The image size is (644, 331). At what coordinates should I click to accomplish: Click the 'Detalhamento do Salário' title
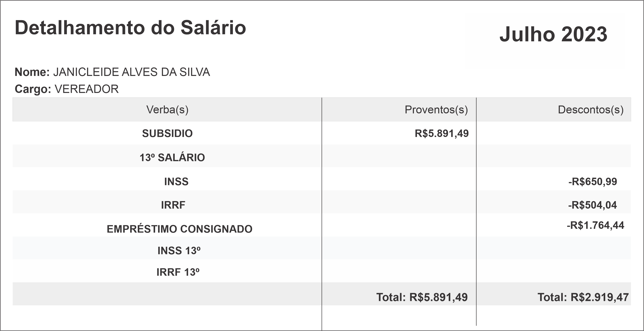pos(130,28)
